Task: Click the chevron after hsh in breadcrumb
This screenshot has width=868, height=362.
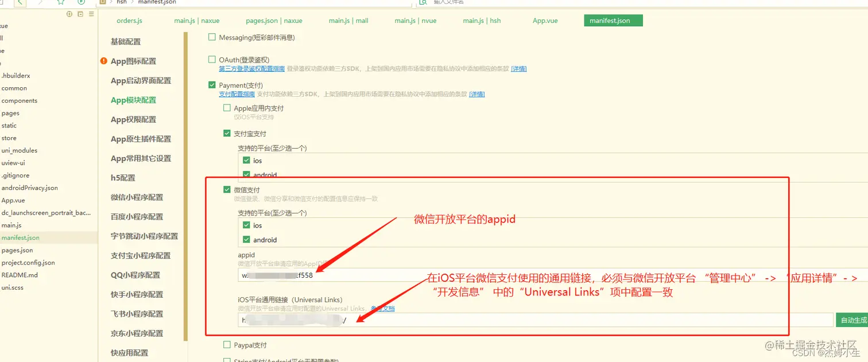Action: [x=132, y=2]
